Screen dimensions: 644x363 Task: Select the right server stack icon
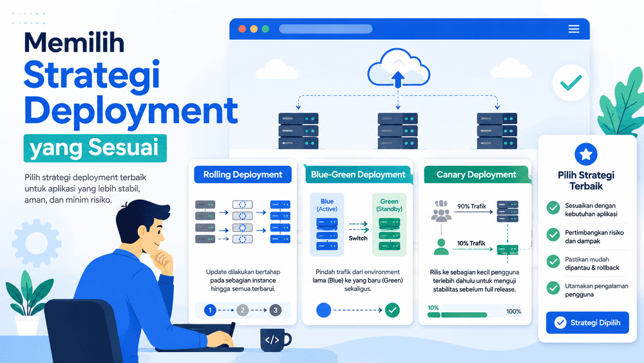pyautogui.click(x=497, y=131)
